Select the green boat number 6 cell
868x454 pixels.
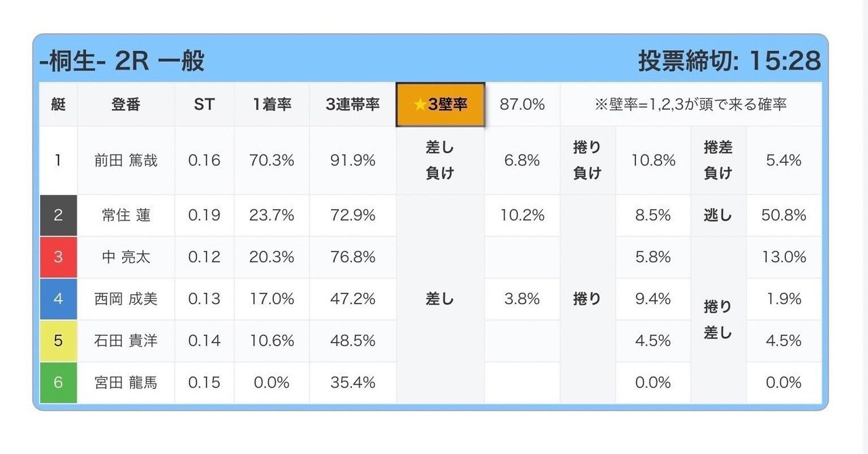pos(58,382)
